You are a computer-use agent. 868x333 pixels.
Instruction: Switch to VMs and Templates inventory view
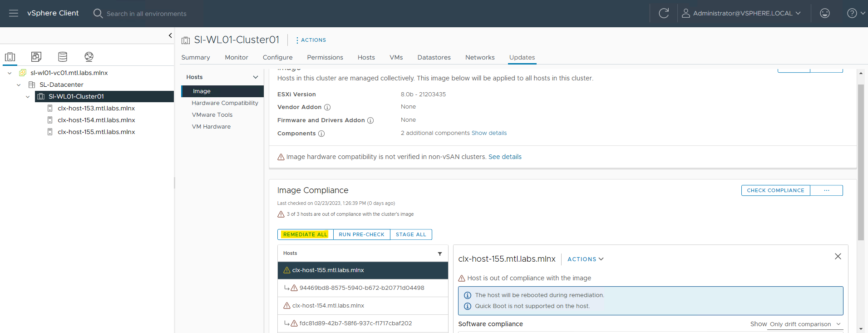pyautogui.click(x=36, y=57)
